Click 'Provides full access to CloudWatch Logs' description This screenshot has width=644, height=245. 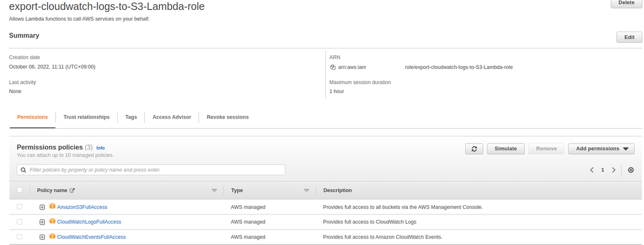coord(370,222)
